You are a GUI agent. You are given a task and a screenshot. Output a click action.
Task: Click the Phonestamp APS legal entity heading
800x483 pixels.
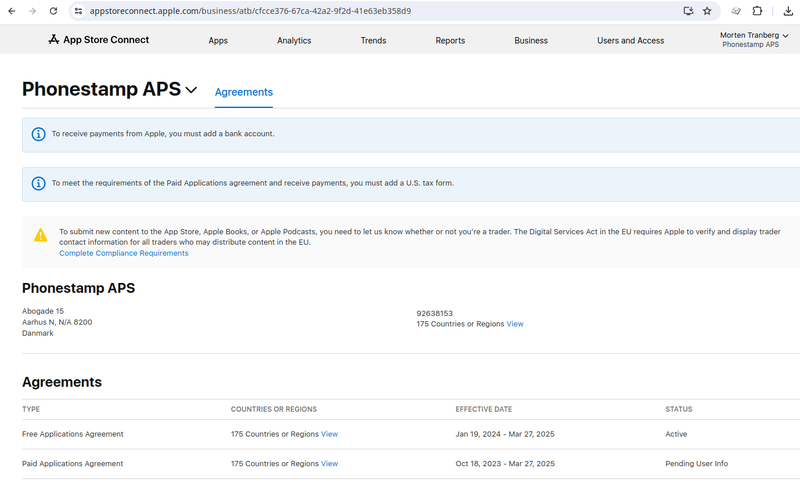click(79, 288)
